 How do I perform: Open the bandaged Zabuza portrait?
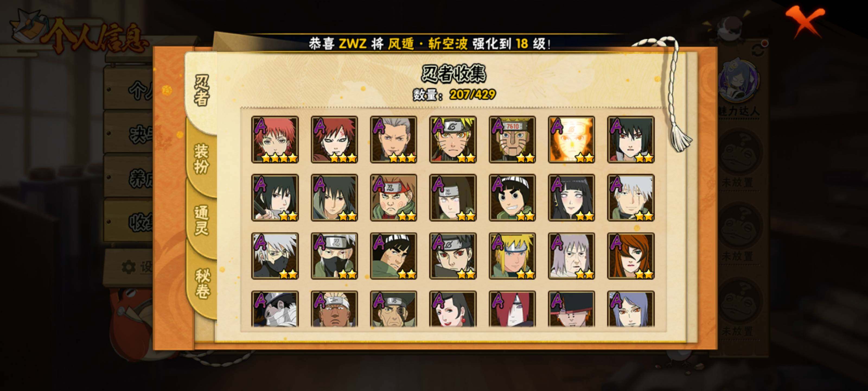point(275,309)
